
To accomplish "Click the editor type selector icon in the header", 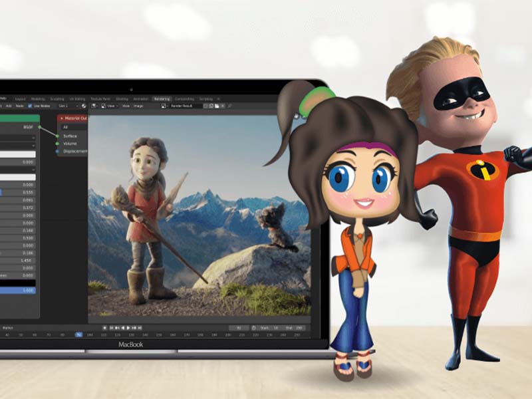I will [92, 104].
